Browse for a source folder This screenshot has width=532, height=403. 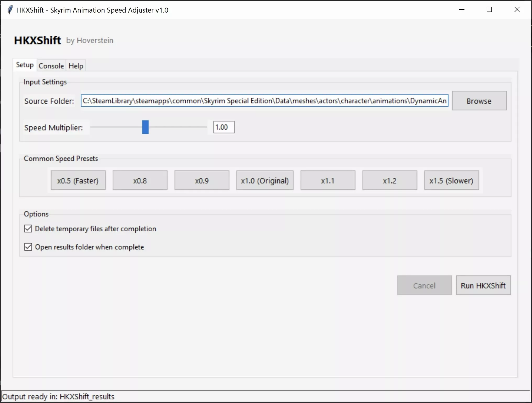click(479, 101)
